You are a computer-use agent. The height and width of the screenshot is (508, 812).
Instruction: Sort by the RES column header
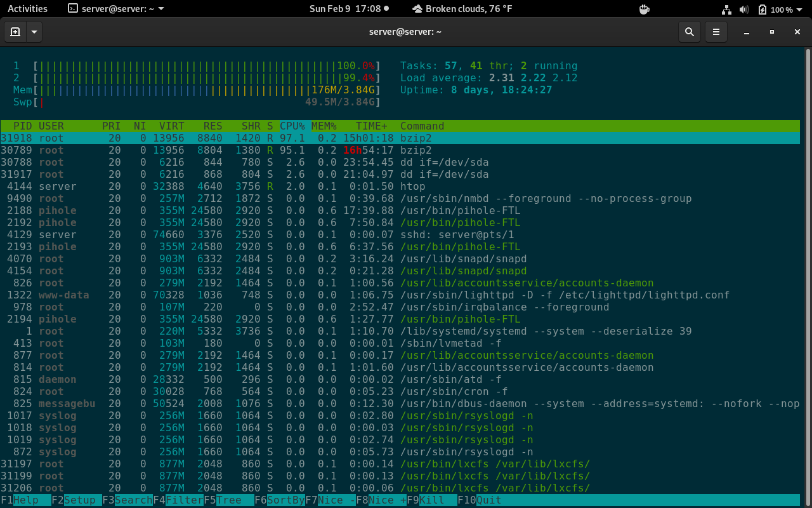tap(213, 126)
